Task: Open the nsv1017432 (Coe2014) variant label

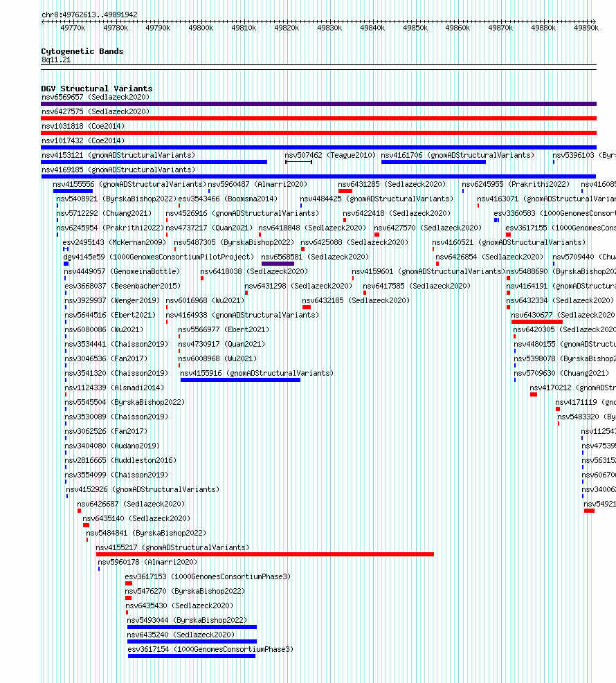Action: point(83,140)
